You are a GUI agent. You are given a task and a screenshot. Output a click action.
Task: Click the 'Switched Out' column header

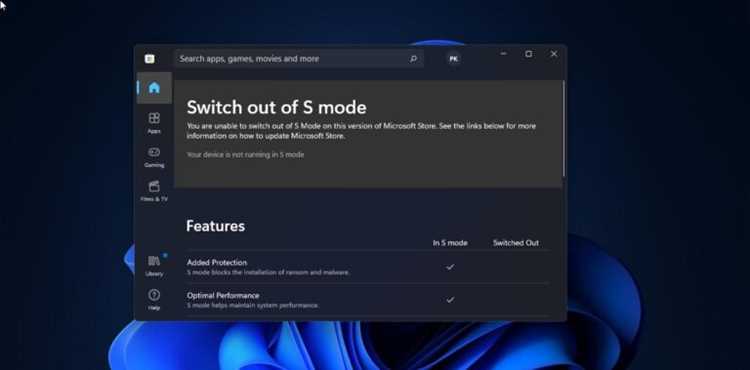[x=516, y=243]
